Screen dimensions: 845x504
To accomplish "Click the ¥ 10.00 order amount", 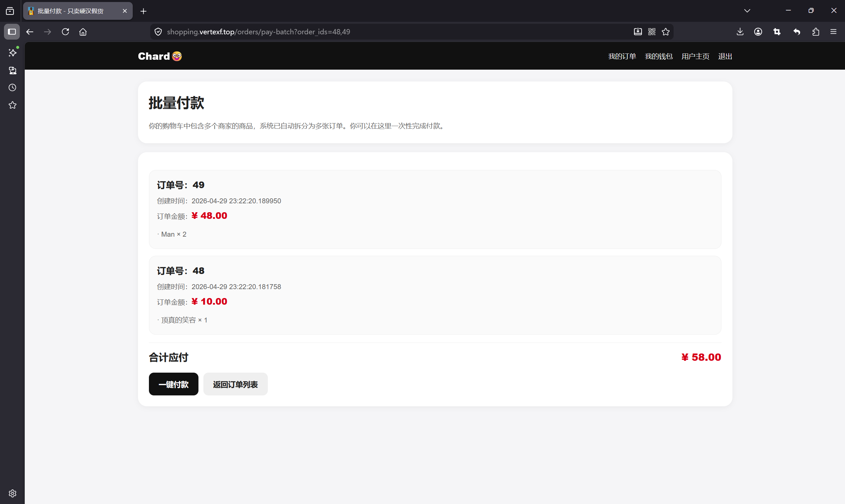I will pyautogui.click(x=209, y=302).
